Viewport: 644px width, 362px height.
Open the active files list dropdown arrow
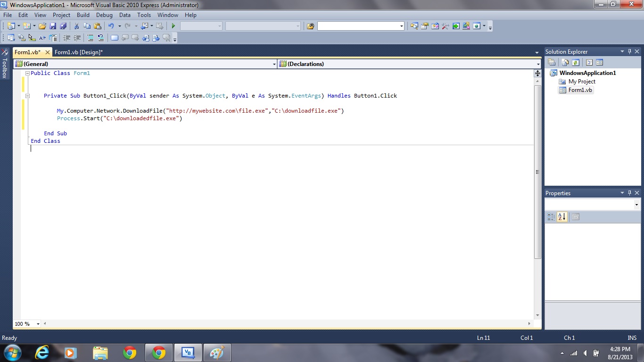pyautogui.click(x=537, y=52)
